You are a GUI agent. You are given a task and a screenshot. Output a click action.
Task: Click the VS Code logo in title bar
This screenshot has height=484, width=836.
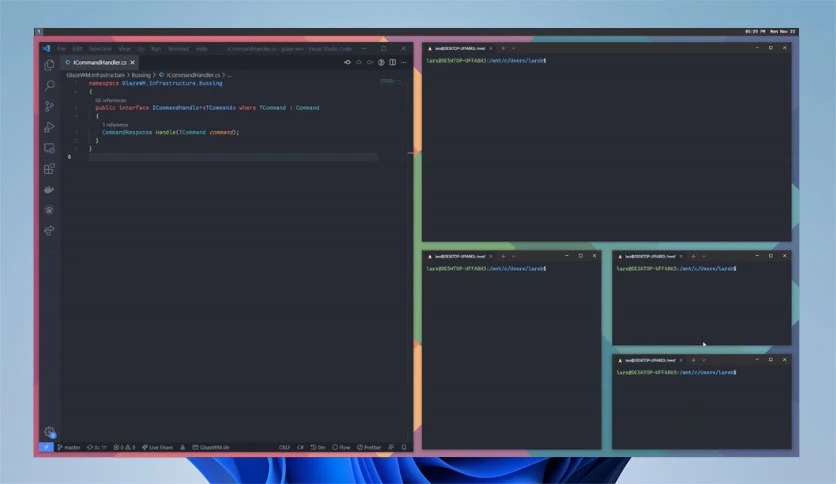pos(46,49)
